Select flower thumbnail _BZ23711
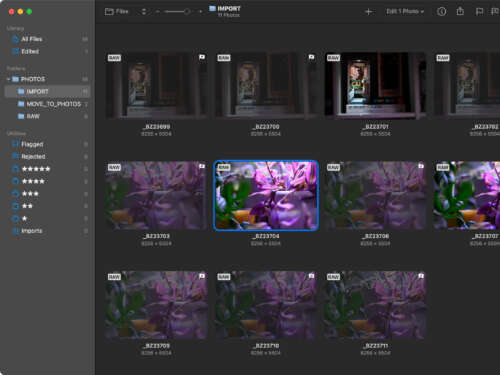Image resolution: width=500 pixels, height=375 pixels. pyautogui.click(x=375, y=305)
